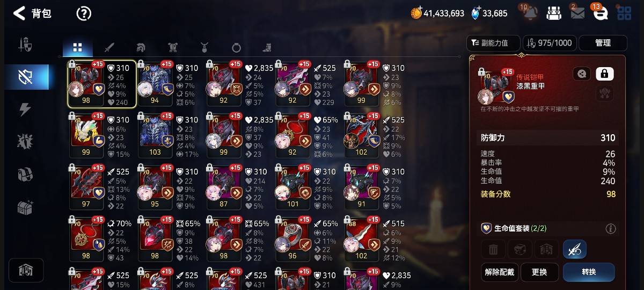The width and height of the screenshot is (644, 290).
Task: Toggle the highlighted sword-feather icon button
Action: 574,249
